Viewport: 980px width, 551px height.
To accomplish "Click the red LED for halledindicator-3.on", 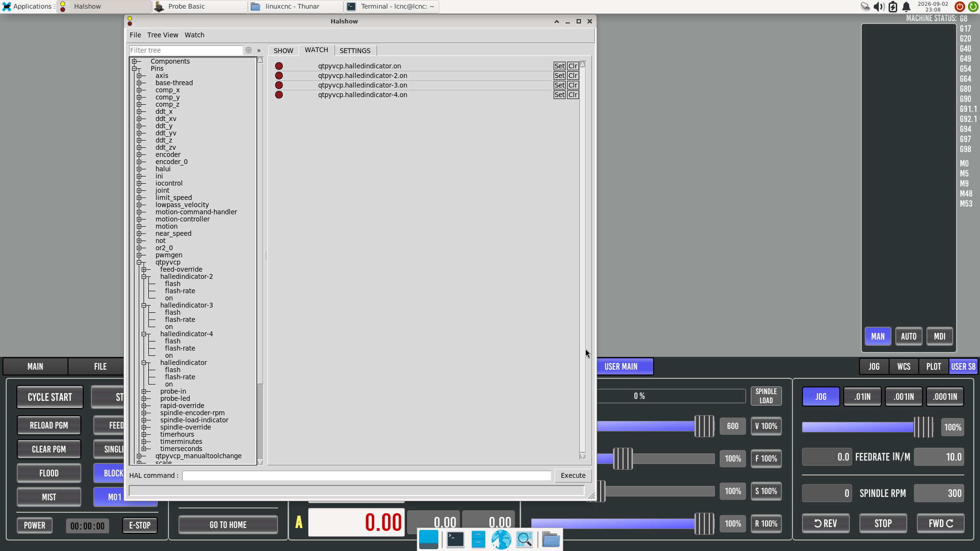I will [279, 85].
